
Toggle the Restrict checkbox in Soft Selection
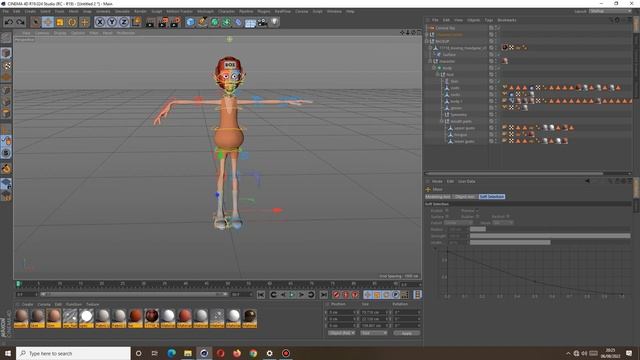click(x=507, y=217)
